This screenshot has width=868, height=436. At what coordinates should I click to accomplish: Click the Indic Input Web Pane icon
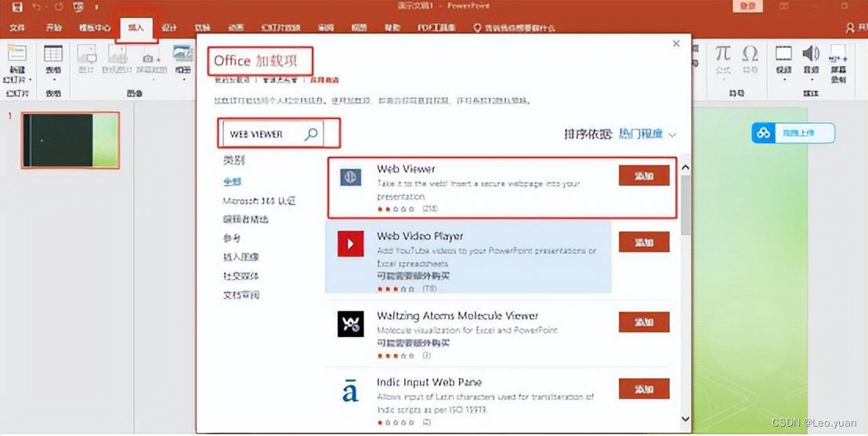pos(350,391)
